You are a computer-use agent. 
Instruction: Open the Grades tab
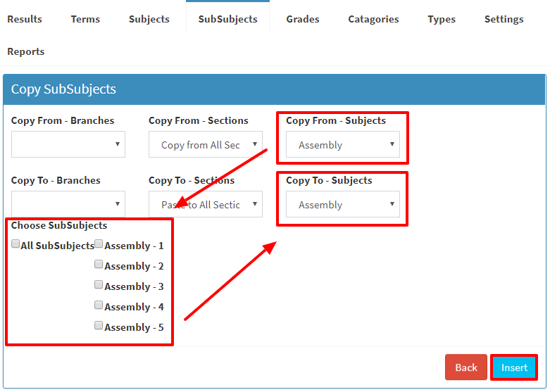pyautogui.click(x=303, y=19)
